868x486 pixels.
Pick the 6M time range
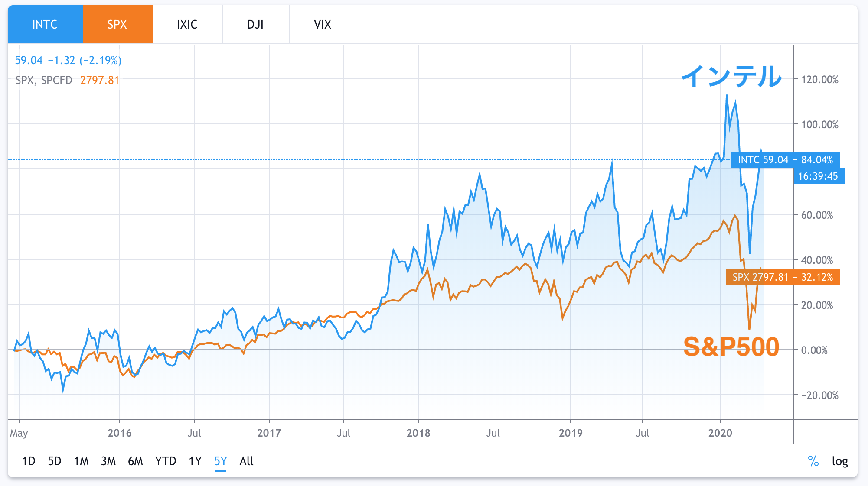[x=135, y=461]
